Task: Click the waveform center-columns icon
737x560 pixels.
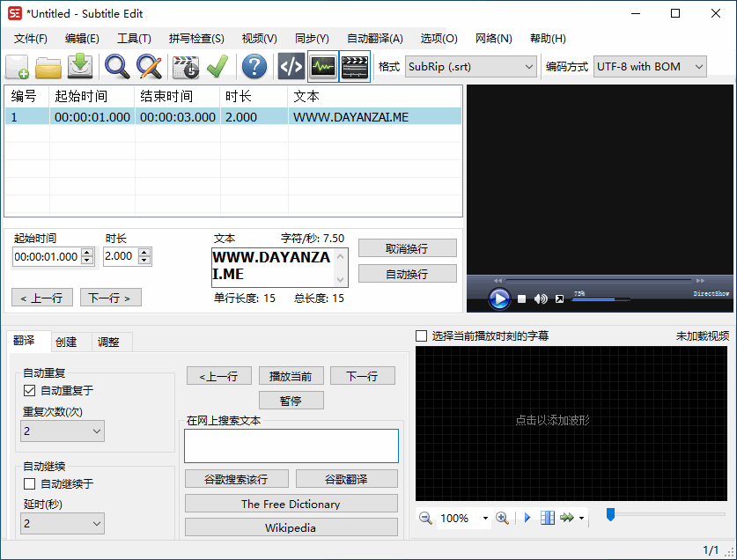Action: pyautogui.click(x=548, y=518)
